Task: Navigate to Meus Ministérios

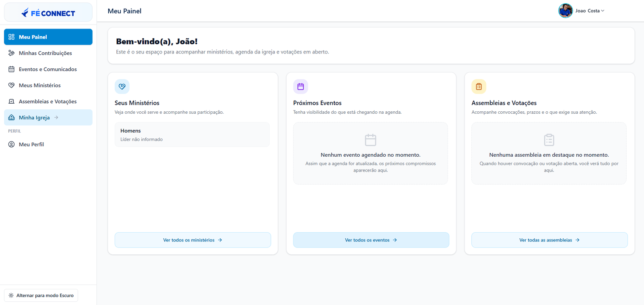Action: [x=48, y=85]
